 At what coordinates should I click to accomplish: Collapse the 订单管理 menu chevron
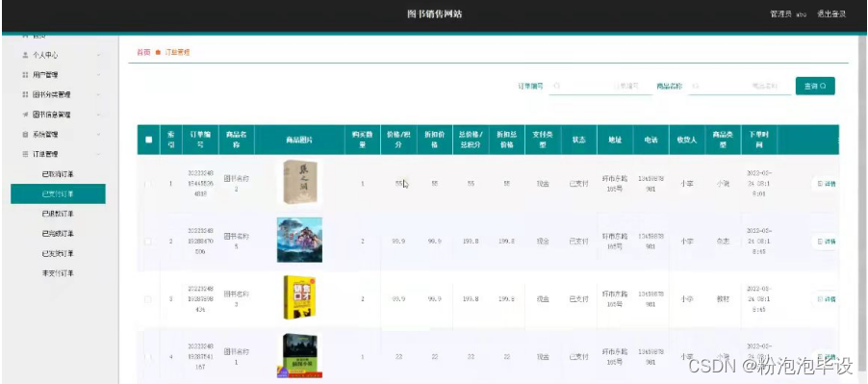coord(98,154)
